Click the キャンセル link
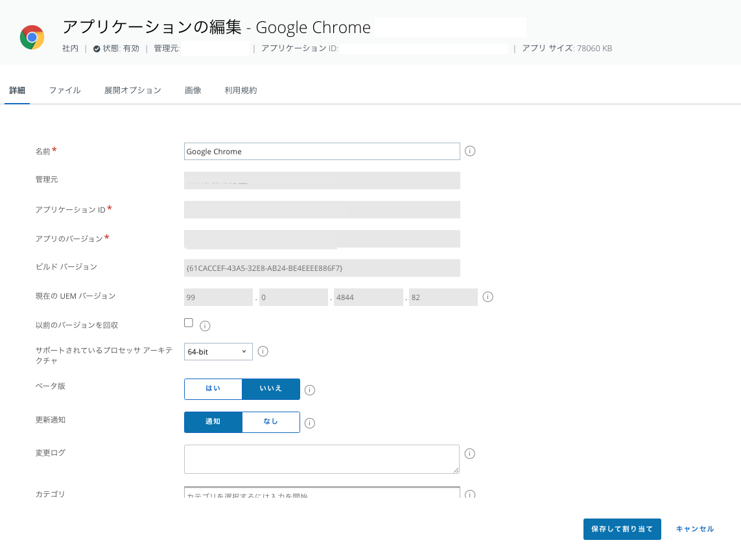Screen dimensions: 741x560 (695, 529)
